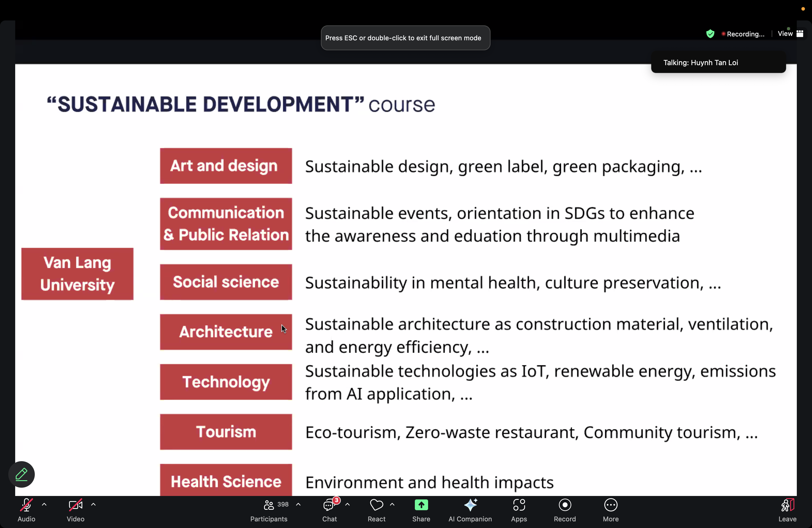Viewport: 812px width, 528px height.
Task: Toggle the Record button
Action: [565, 505]
